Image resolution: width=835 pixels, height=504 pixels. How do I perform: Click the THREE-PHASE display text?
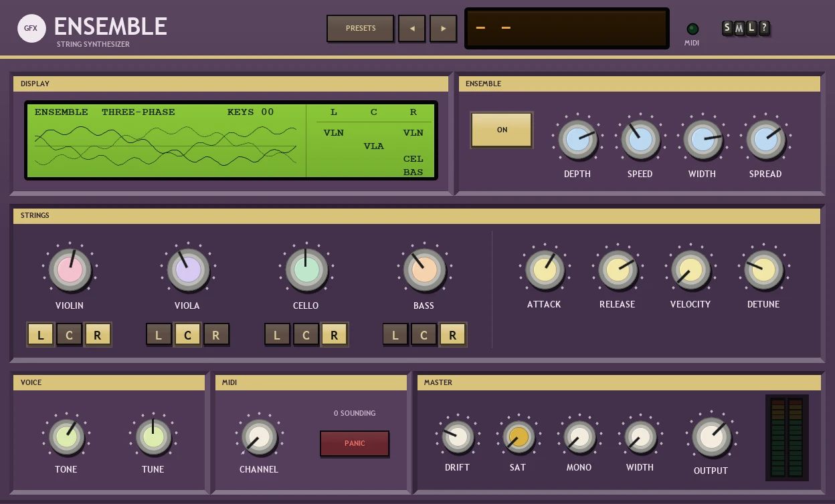(138, 112)
